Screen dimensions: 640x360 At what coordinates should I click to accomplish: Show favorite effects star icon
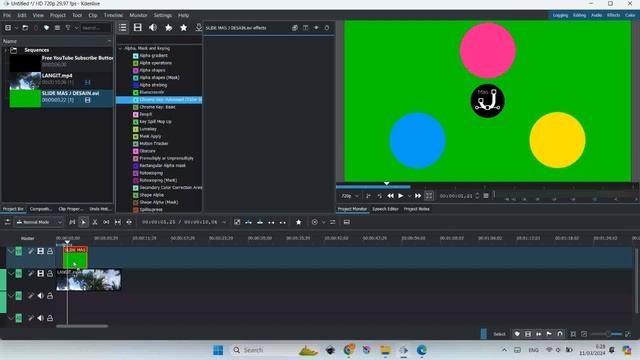point(184,27)
